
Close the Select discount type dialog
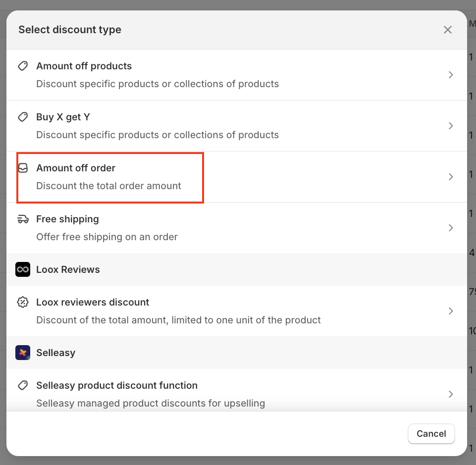click(x=448, y=30)
